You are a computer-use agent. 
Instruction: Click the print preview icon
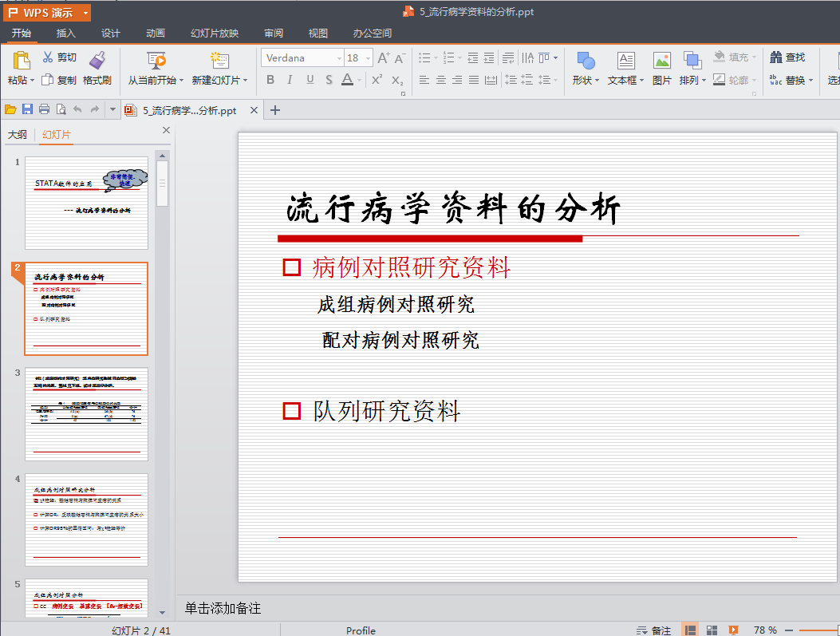(61, 110)
